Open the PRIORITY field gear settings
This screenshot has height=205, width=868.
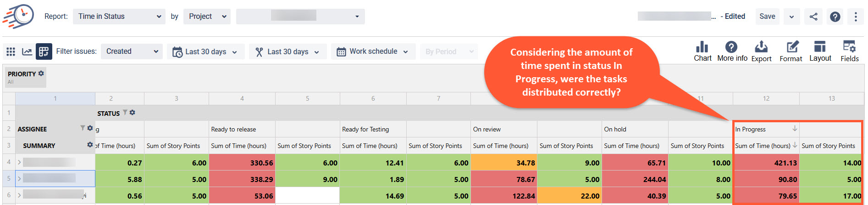coord(41,74)
